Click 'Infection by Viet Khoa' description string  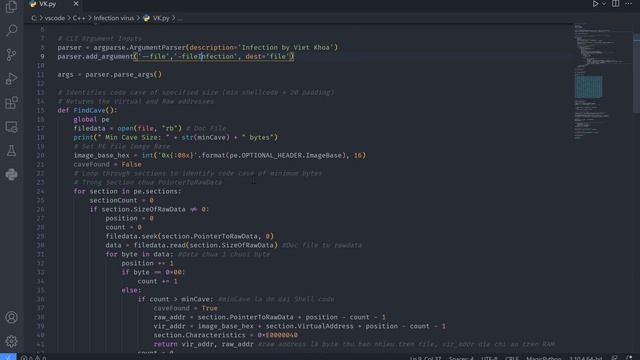[286, 47]
